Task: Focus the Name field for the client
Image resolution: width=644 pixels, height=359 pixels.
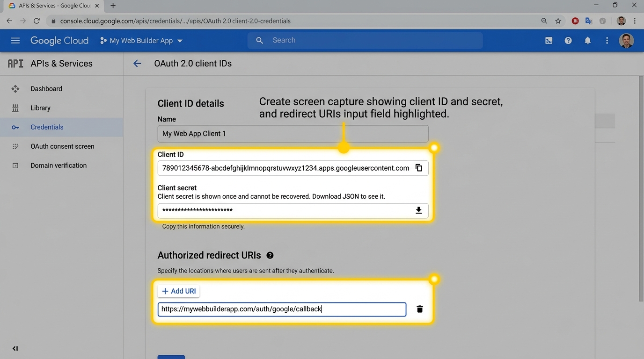Action: 293,134
